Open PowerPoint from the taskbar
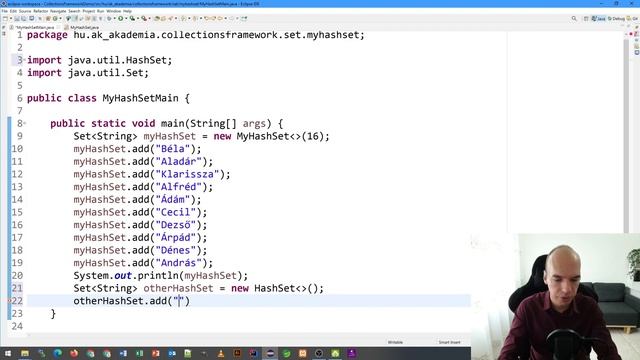 [x=156, y=353]
